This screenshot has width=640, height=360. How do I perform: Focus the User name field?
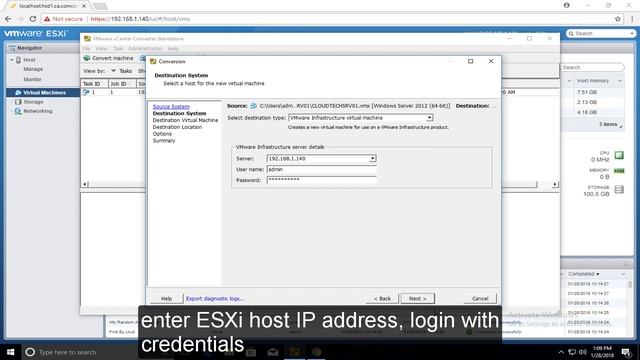(x=321, y=169)
